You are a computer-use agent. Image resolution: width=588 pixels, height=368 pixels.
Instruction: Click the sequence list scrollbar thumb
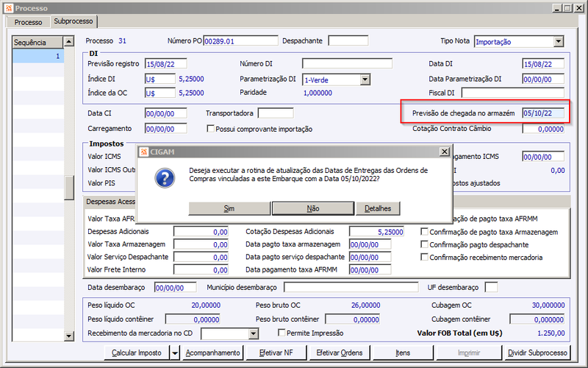click(x=69, y=188)
